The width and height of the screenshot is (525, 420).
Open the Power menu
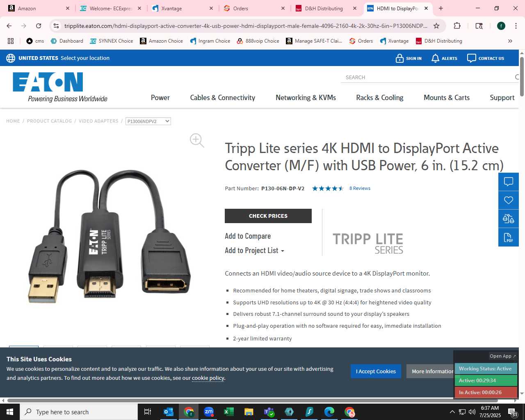(160, 98)
